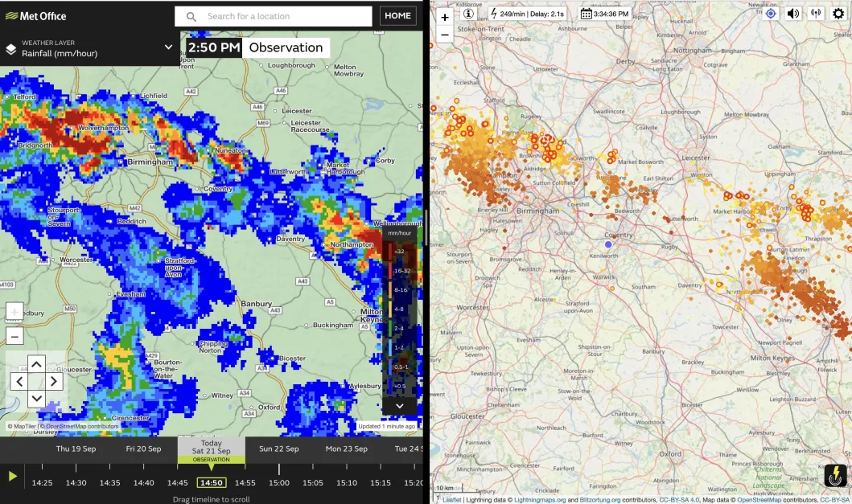Image resolution: width=852 pixels, height=504 pixels.
Task: Expand the timeline with the down chevron arrow
Action: (36, 398)
